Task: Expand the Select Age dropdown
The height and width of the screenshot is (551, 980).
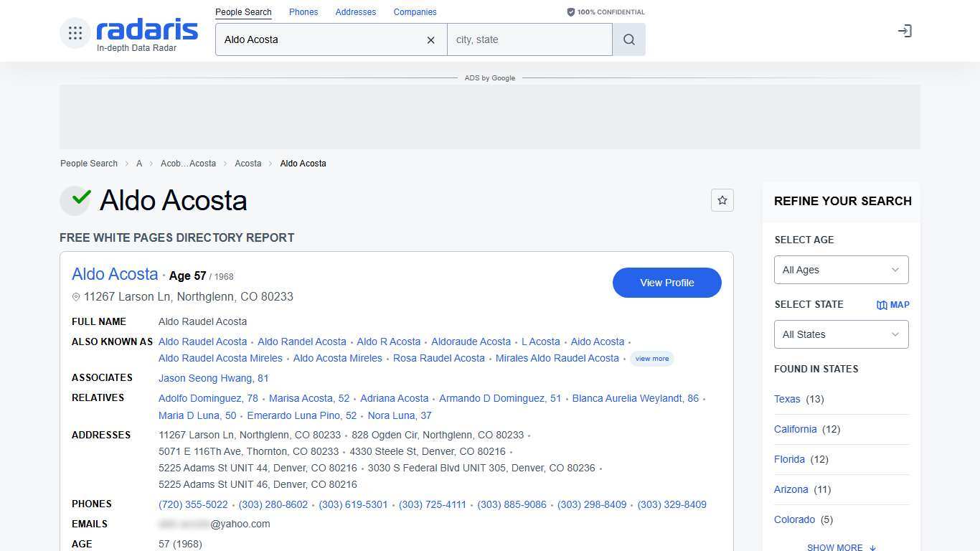Action: click(841, 270)
